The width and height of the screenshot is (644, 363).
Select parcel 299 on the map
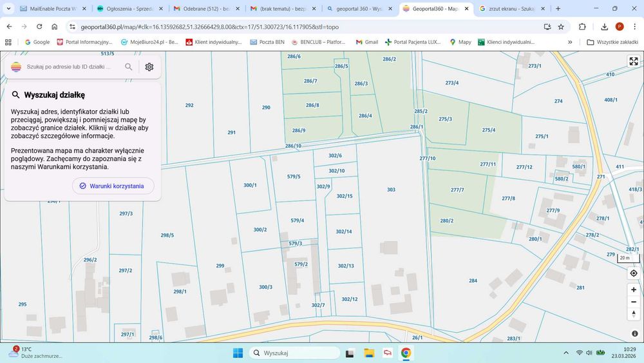tap(220, 266)
